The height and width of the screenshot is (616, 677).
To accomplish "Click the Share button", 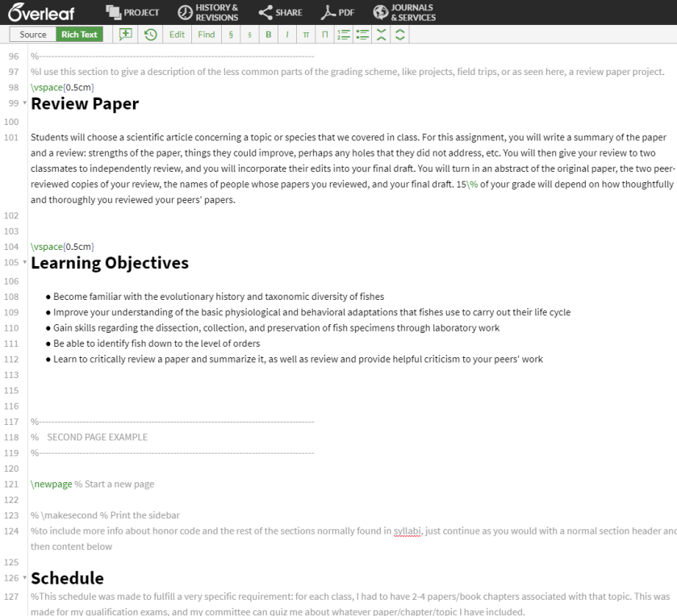I will coord(279,13).
